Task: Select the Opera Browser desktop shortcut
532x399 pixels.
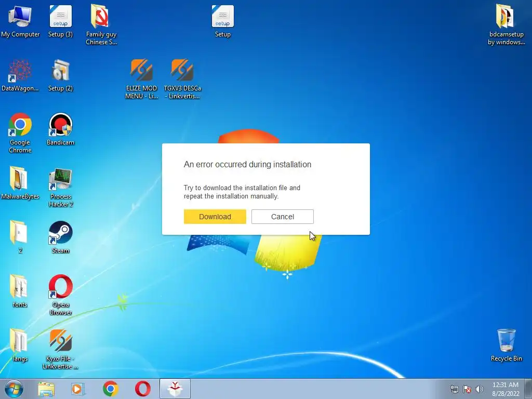Action: [60, 295]
